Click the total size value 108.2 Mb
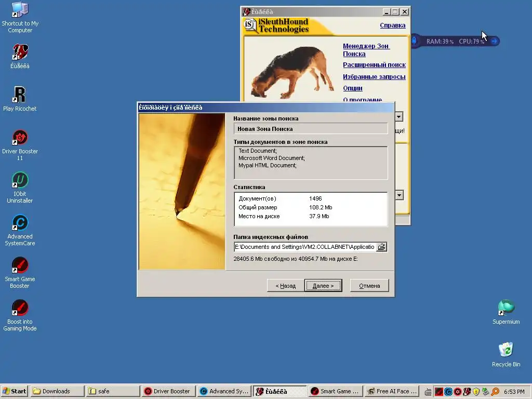 click(321, 207)
